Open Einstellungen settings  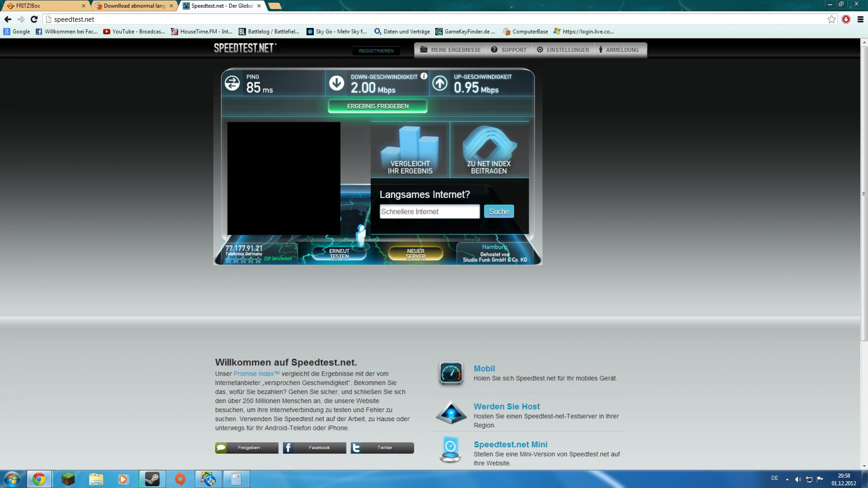pyautogui.click(x=563, y=50)
